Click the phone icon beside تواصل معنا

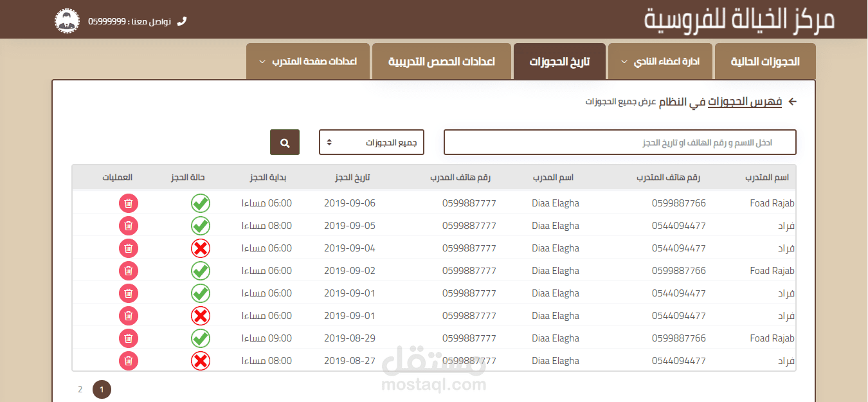tap(181, 20)
